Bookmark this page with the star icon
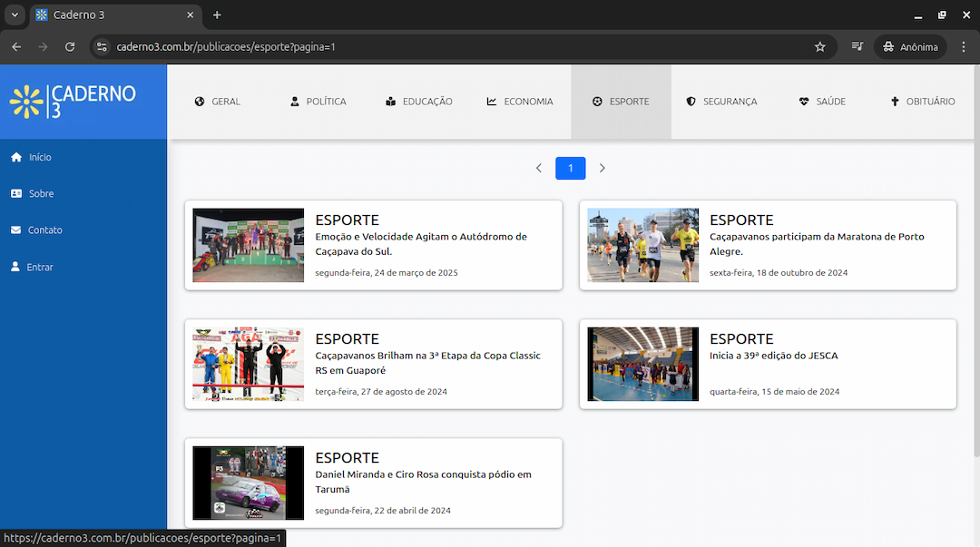The image size is (980, 547). click(x=820, y=47)
